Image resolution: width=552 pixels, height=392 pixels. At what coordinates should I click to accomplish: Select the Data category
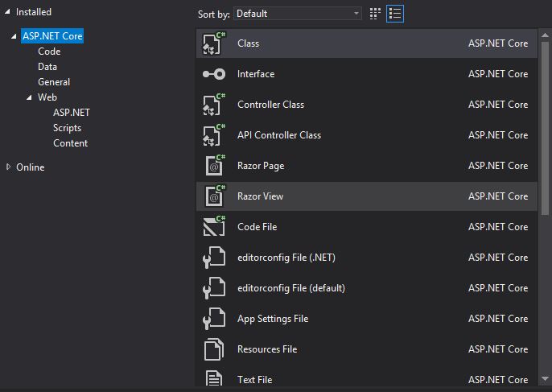(47, 67)
